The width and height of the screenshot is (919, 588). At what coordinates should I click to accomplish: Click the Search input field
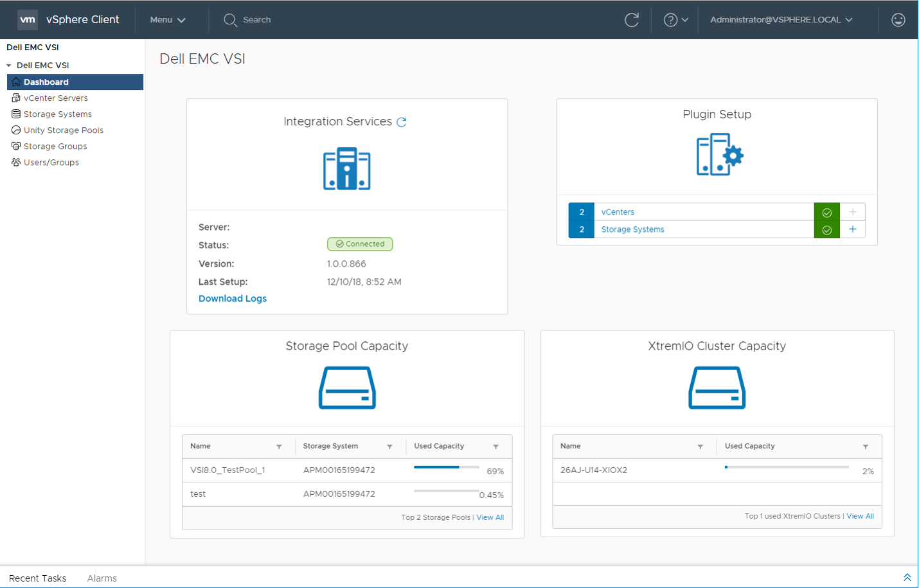click(x=257, y=20)
